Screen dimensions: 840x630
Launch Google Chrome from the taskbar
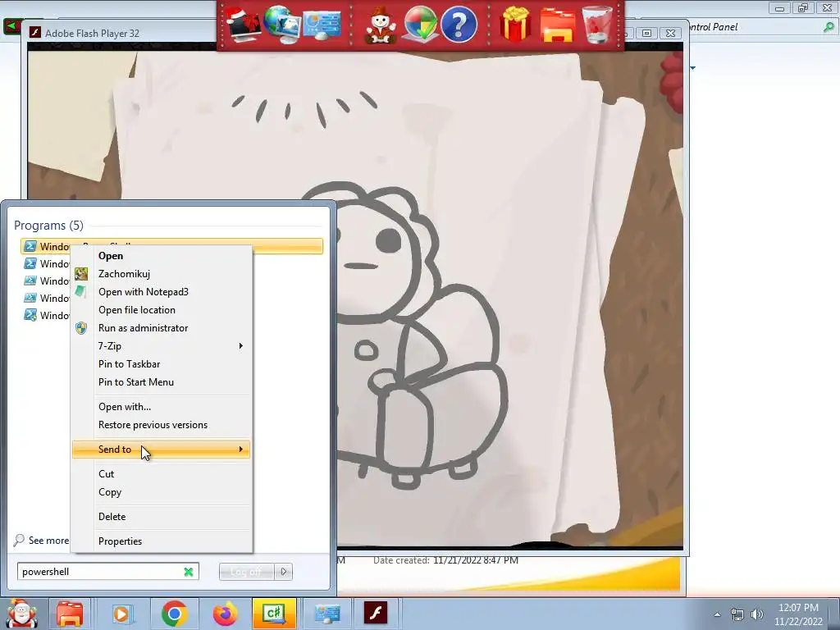pyautogui.click(x=174, y=614)
